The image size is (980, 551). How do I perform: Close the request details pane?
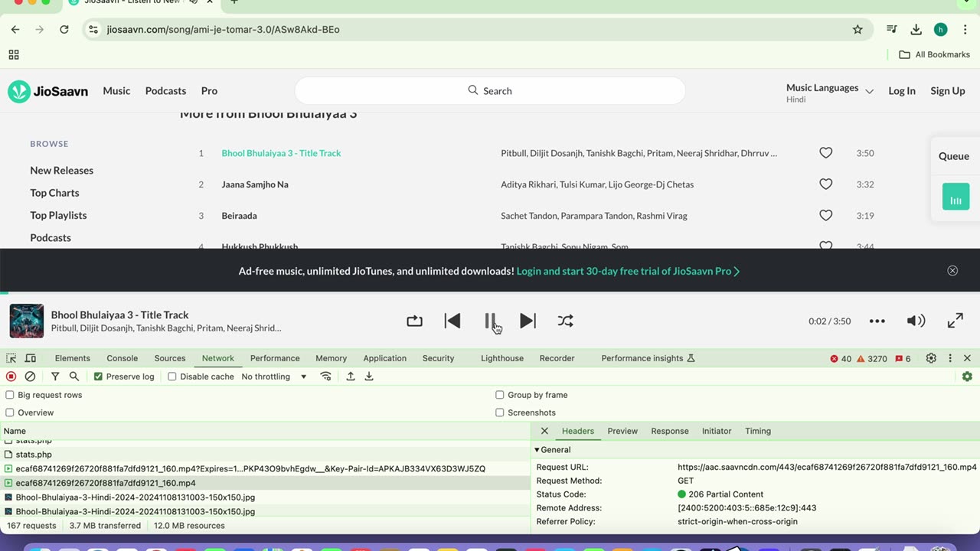coord(544,431)
